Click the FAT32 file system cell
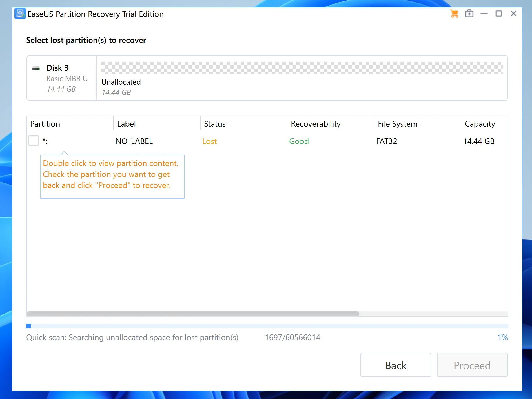Screen dimensions: 532x399 387,141
